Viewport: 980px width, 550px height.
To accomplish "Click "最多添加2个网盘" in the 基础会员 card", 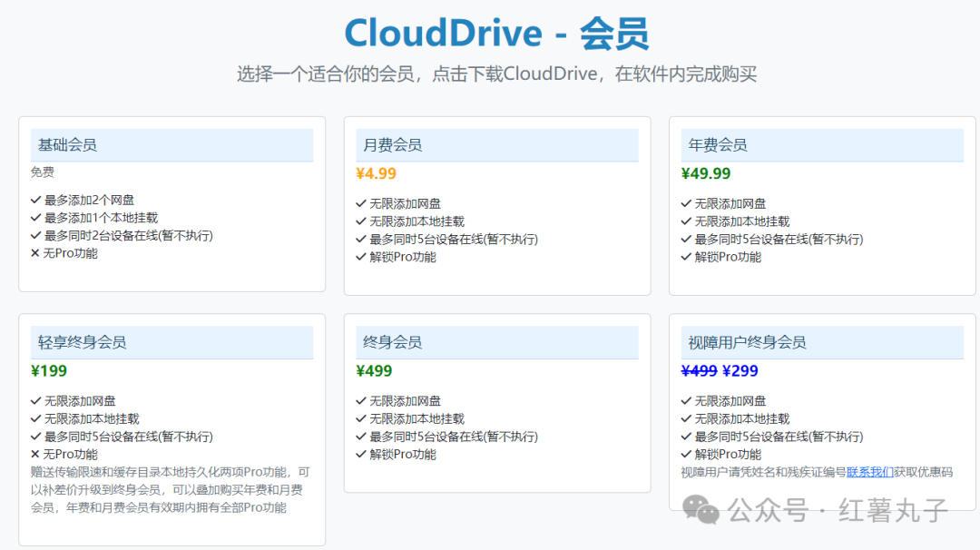I will (89, 200).
